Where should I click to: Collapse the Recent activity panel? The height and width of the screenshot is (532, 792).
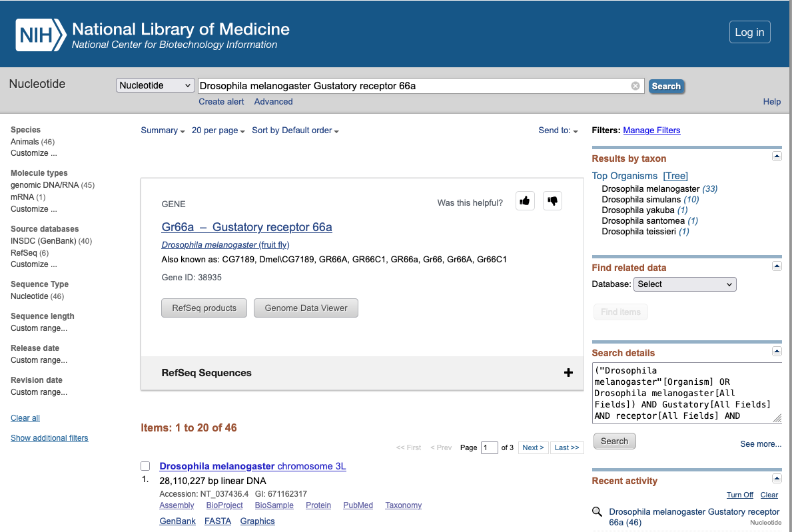[776, 479]
